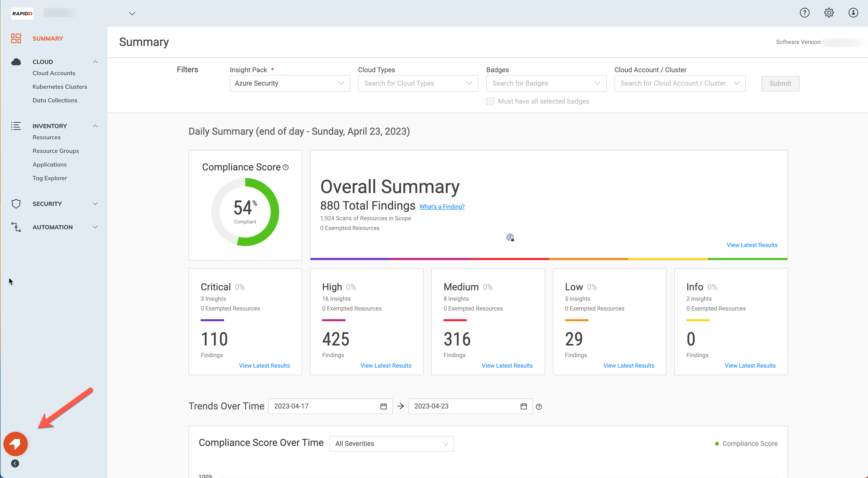Click the Summary dashboard grid icon
This screenshot has height=478, width=868.
click(x=16, y=38)
